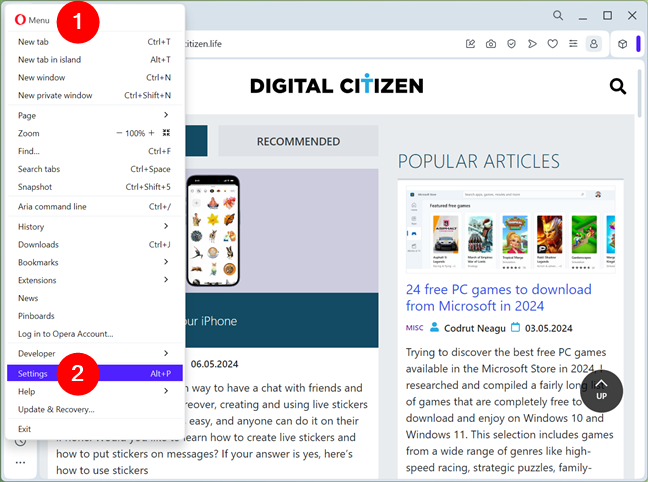Choose Find... in the menu
Screen dimensions: 648x482
click(x=95, y=151)
